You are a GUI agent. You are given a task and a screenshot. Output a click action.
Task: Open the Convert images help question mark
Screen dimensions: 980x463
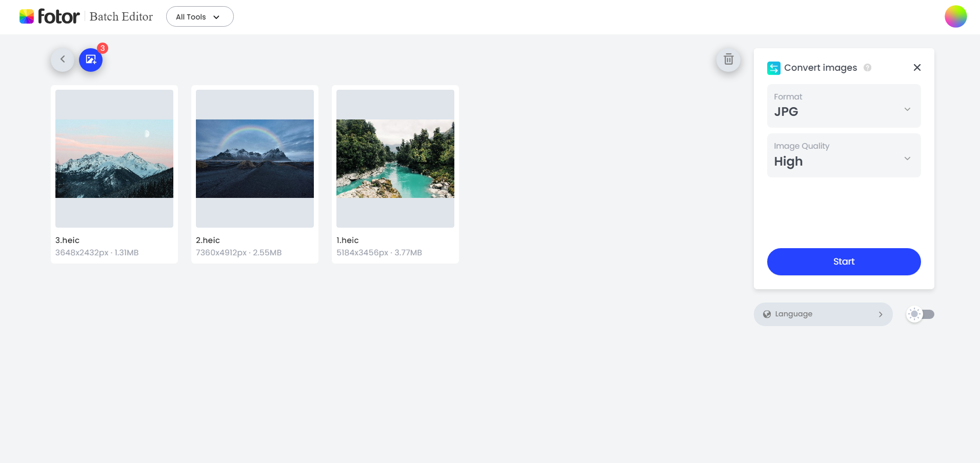coord(867,68)
